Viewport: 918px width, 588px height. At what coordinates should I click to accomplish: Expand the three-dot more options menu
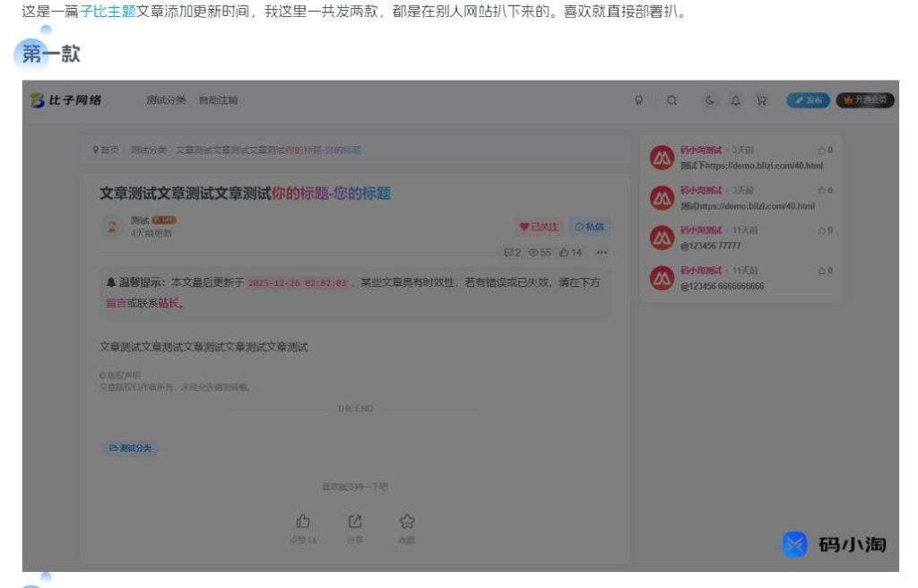tap(599, 252)
